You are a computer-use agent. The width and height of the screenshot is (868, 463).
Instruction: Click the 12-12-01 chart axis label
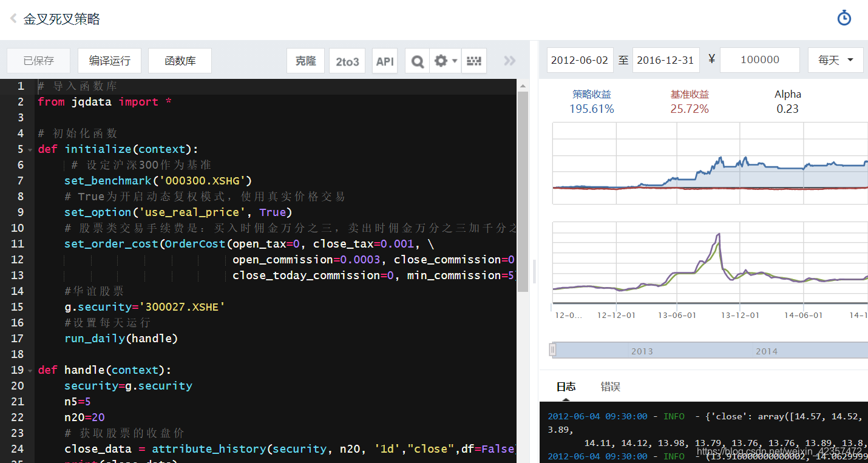pyautogui.click(x=616, y=315)
